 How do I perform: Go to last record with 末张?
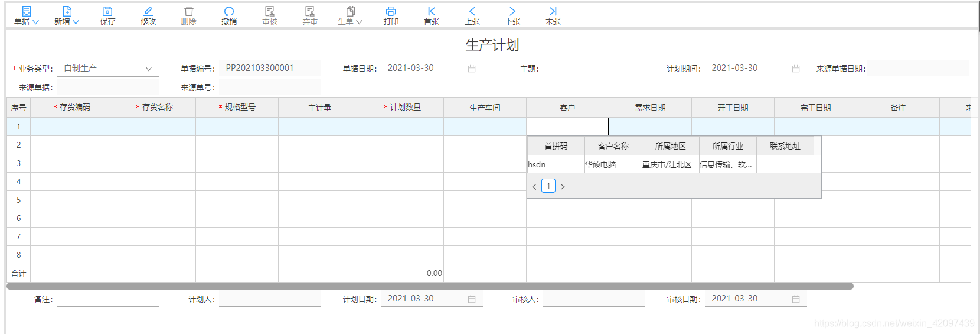[x=553, y=16]
